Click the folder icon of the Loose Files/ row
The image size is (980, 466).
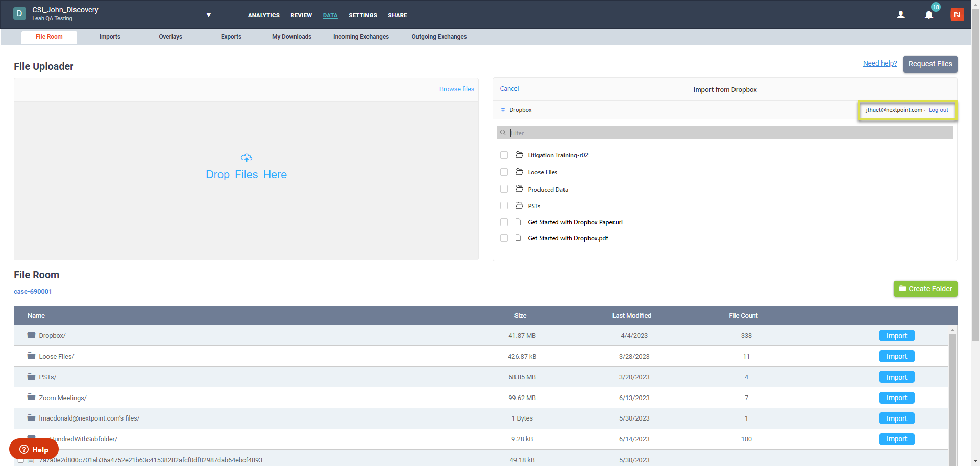(x=31, y=356)
